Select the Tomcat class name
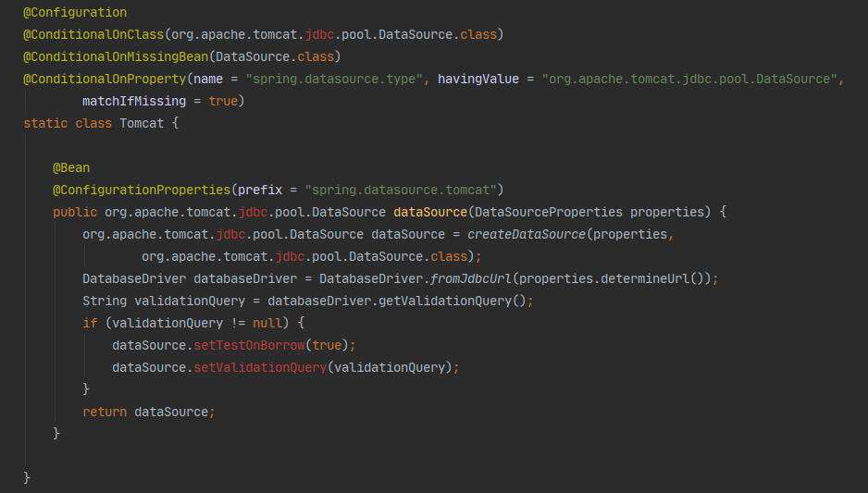The image size is (868, 493). coord(141,123)
